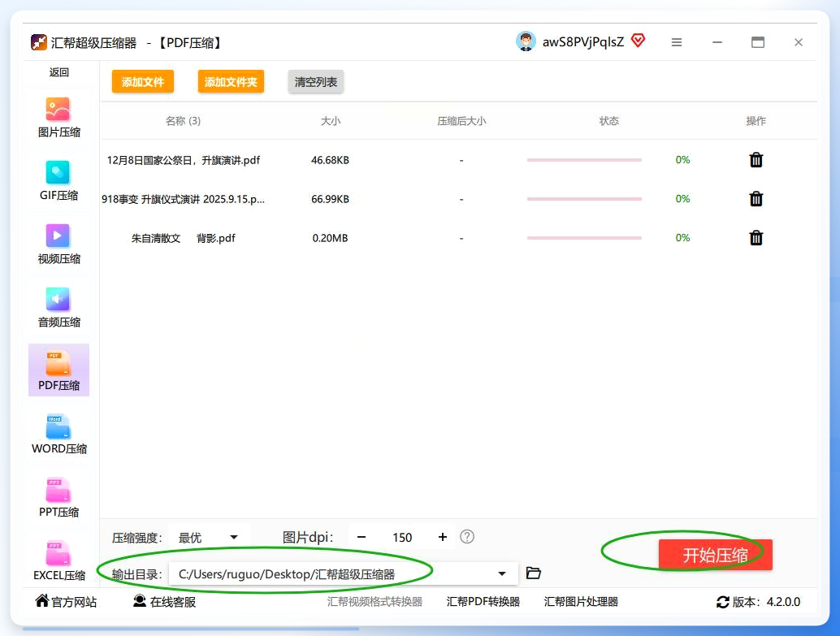Open 官方网站 home link
The width and height of the screenshot is (840, 636).
[x=66, y=602]
